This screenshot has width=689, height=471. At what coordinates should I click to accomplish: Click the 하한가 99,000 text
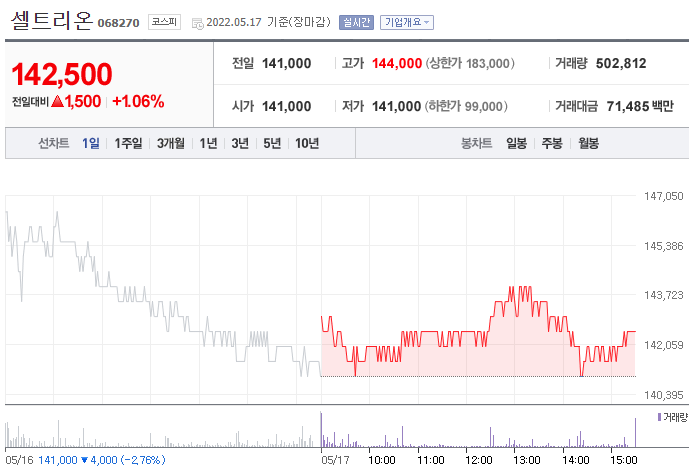tap(466, 106)
